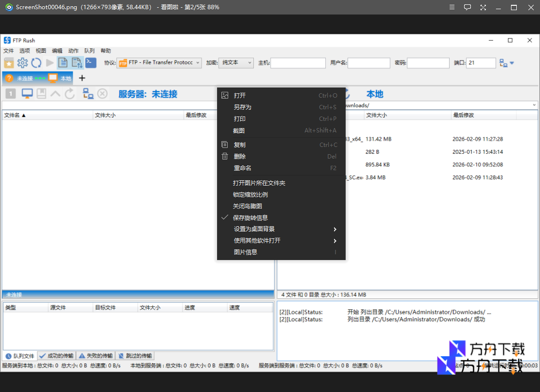The image size is (540, 392).
Task: Click the FTP Rush settings gear toolbar icon
Action: (x=22, y=63)
